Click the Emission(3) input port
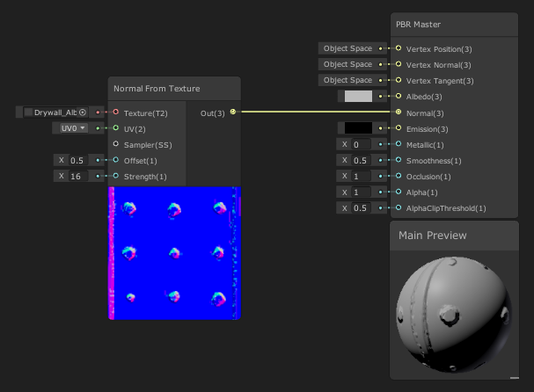The width and height of the screenshot is (534, 392). (399, 128)
